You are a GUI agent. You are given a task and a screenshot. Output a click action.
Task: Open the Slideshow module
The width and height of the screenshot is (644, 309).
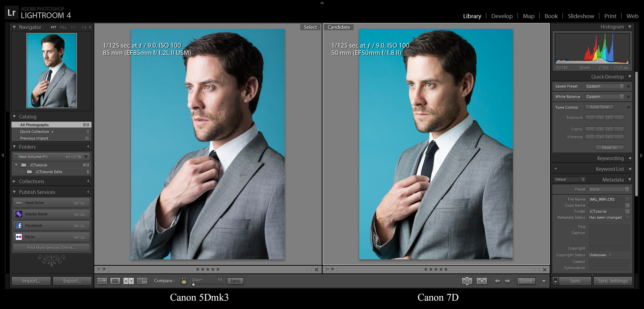[581, 16]
